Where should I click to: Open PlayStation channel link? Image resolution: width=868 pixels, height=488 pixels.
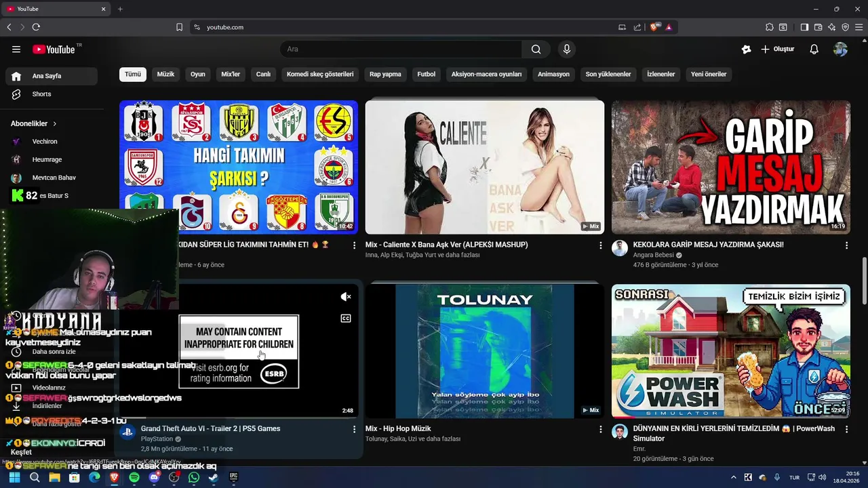click(x=157, y=439)
